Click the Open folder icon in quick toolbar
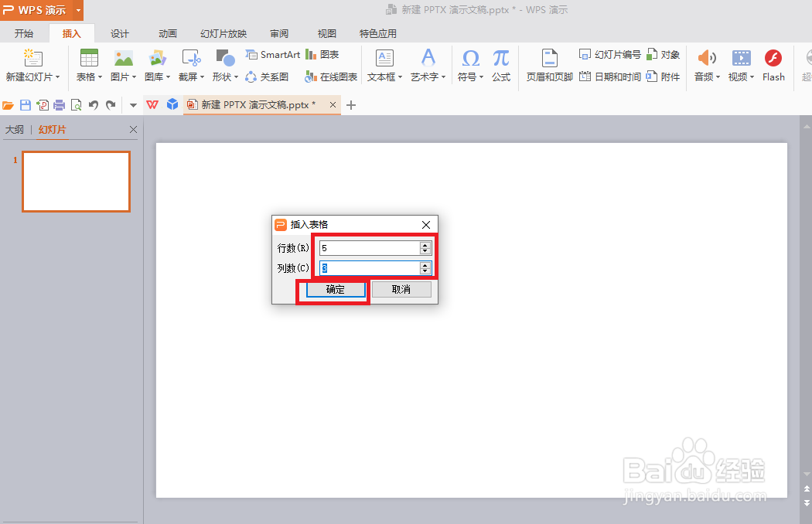 (8, 105)
